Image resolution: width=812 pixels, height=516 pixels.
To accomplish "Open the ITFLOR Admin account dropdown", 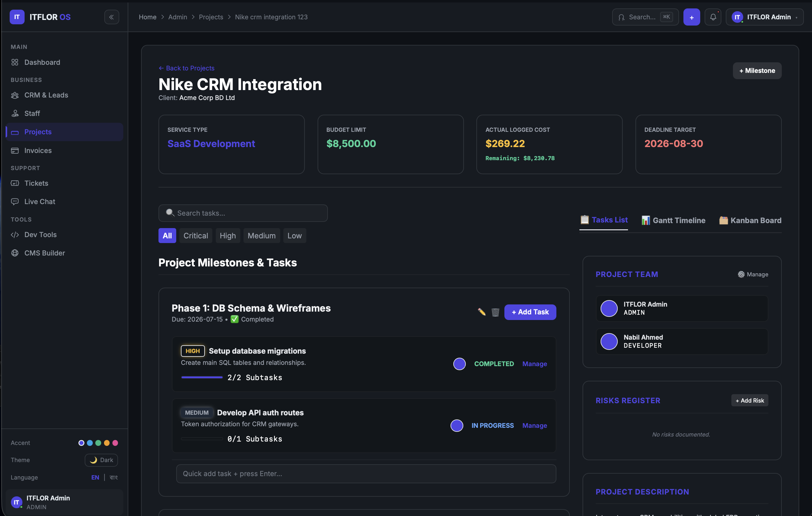I will (764, 17).
